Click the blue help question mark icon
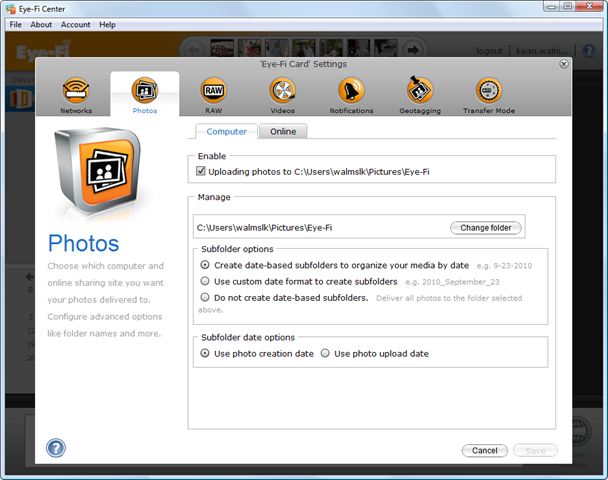Image resolution: width=608 pixels, height=480 pixels. (x=56, y=448)
